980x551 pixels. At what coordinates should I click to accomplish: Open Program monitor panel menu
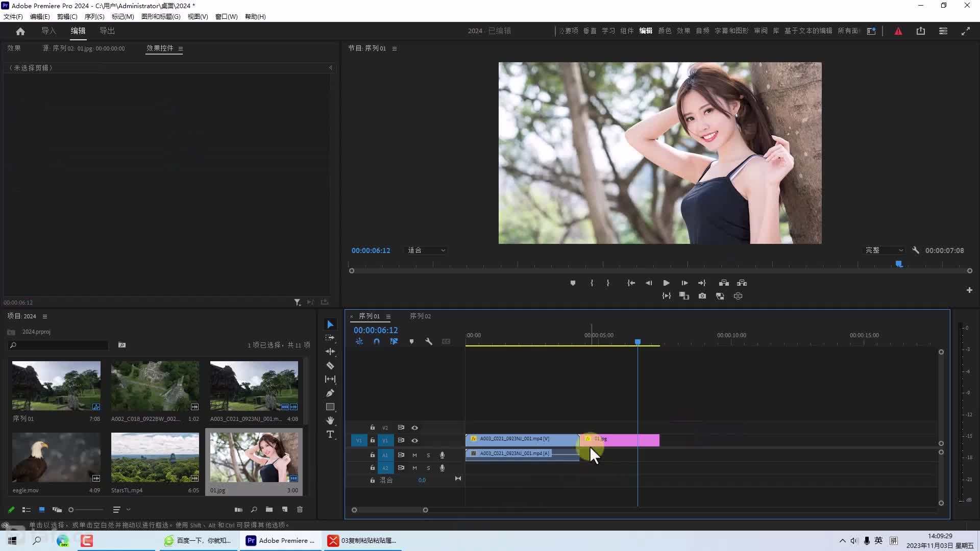click(395, 48)
